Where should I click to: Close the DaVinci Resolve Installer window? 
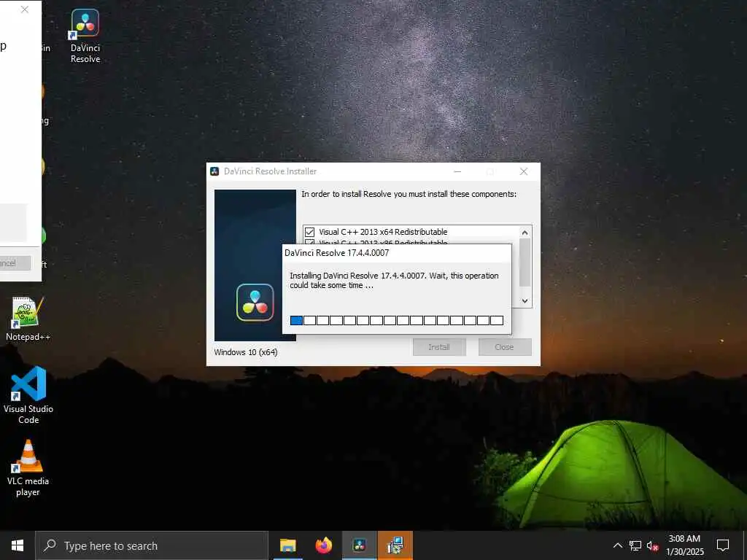pos(524,171)
